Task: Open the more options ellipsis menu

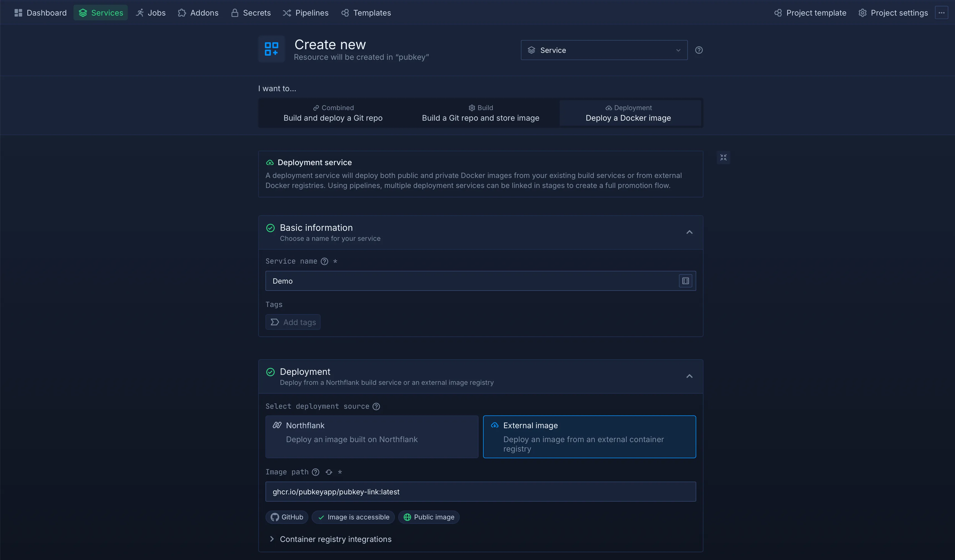Action: click(x=941, y=13)
